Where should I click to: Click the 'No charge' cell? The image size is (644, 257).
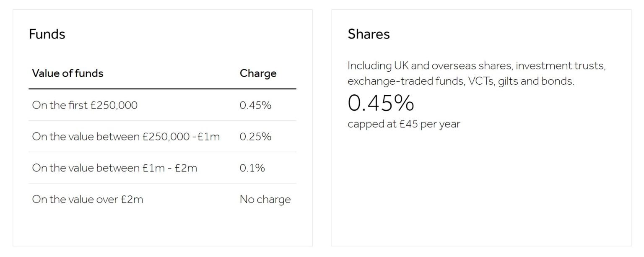[265, 199]
